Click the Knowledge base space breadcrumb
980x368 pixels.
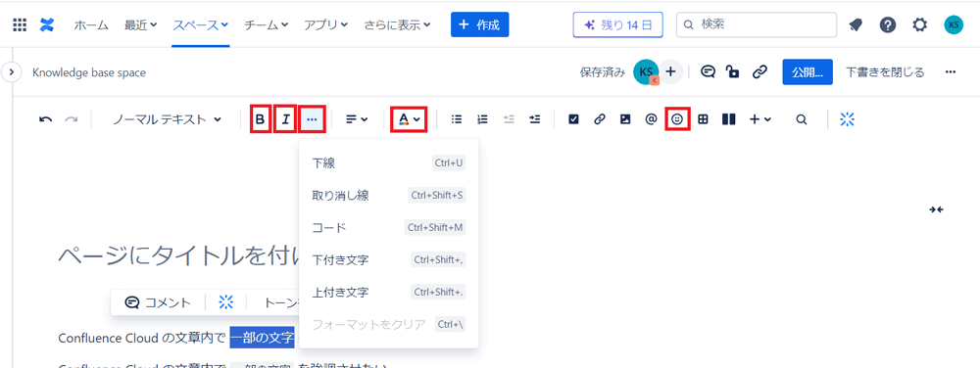coord(89,73)
